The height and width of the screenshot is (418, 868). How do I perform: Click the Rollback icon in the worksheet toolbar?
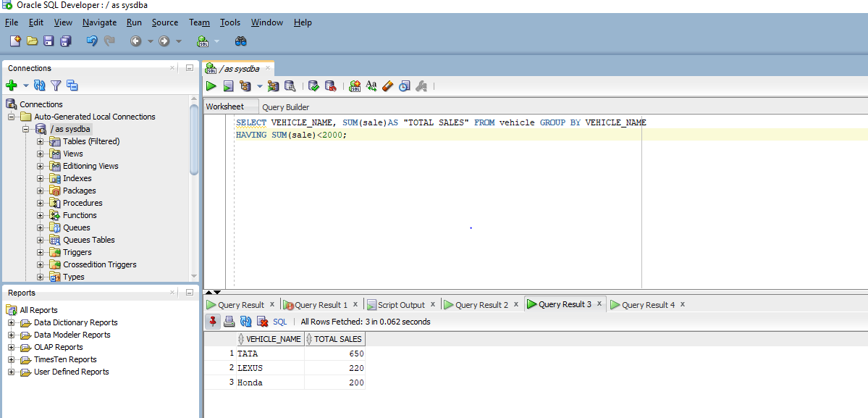point(330,86)
